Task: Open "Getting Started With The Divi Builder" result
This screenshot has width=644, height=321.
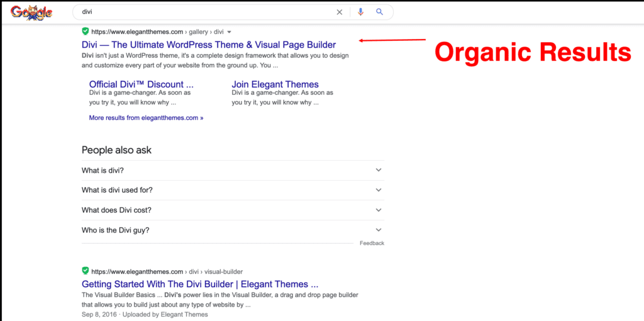Action: (200, 284)
